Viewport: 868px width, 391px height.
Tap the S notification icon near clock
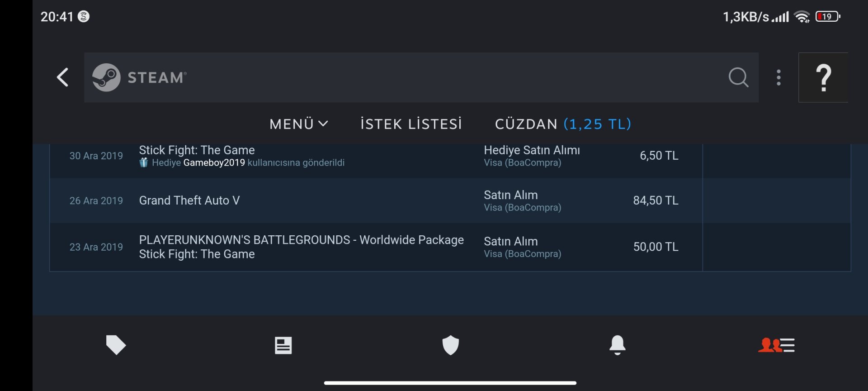tap(84, 16)
